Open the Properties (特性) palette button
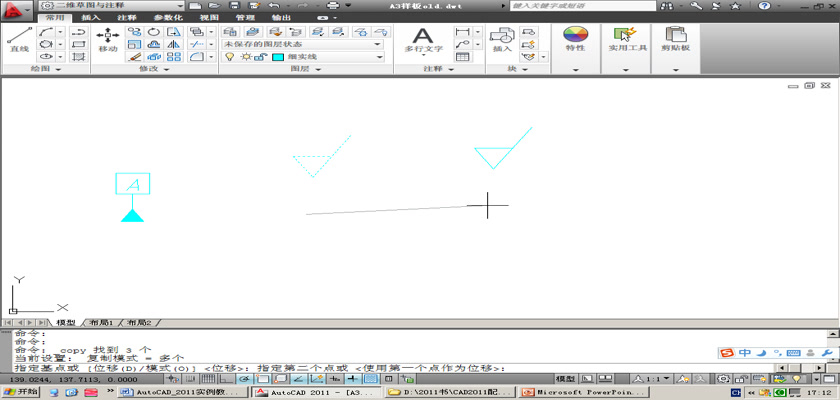The image size is (840, 400). point(575,39)
